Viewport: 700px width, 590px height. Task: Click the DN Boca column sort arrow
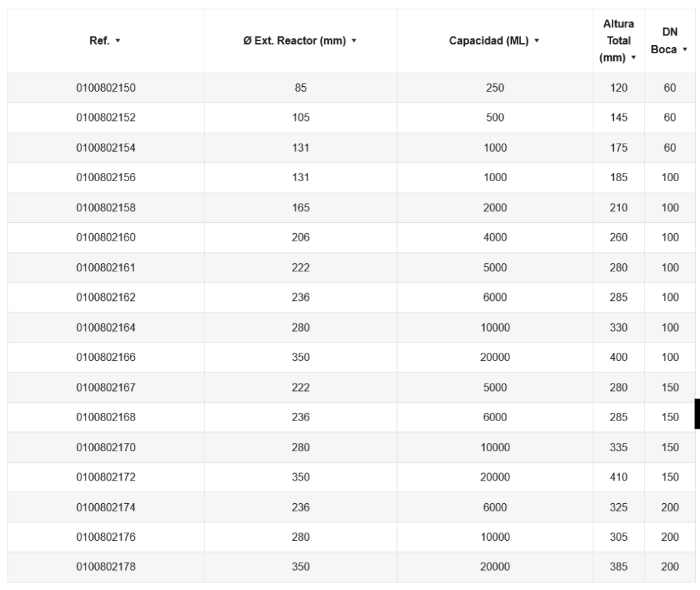685,51
